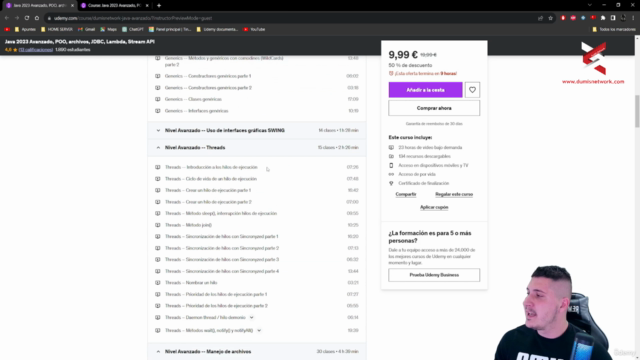Select lesson Sincronización con Sincronyzed parte 4
640x360 pixels.
click(x=222, y=271)
